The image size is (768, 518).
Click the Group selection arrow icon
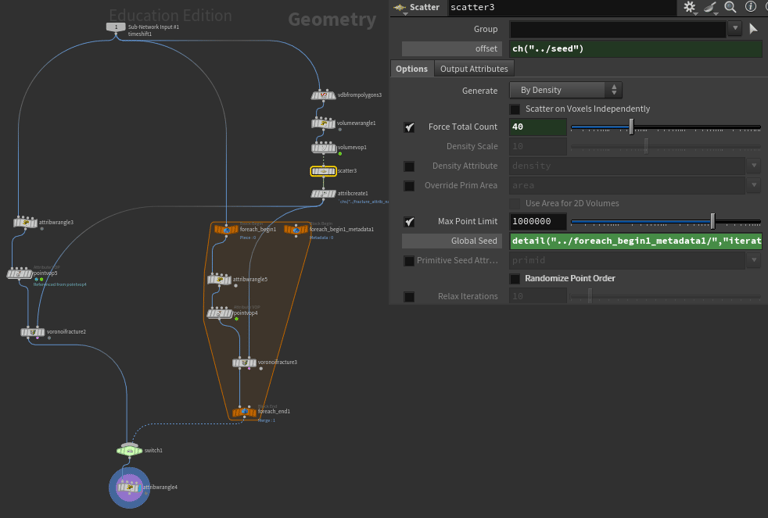[x=753, y=29]
